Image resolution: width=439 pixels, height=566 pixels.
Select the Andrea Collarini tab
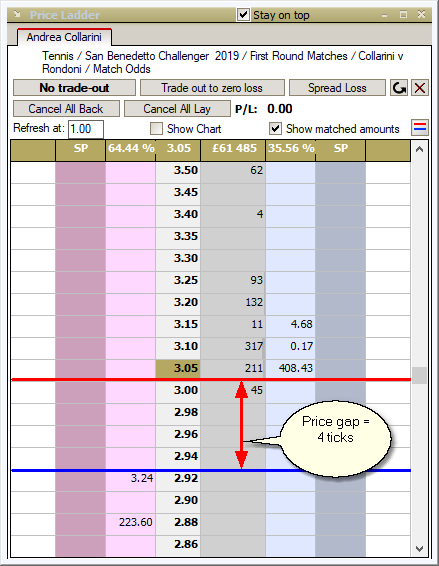[x=64, y=37]
